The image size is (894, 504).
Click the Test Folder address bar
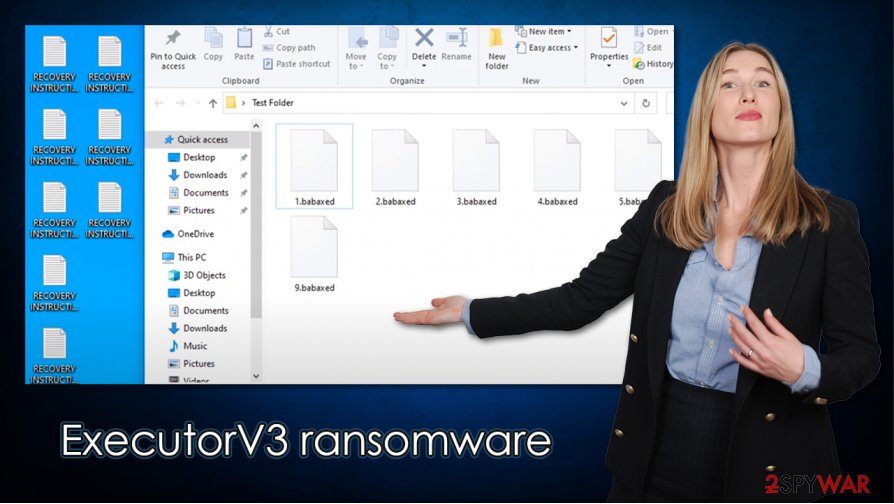[x=428, y=103]
